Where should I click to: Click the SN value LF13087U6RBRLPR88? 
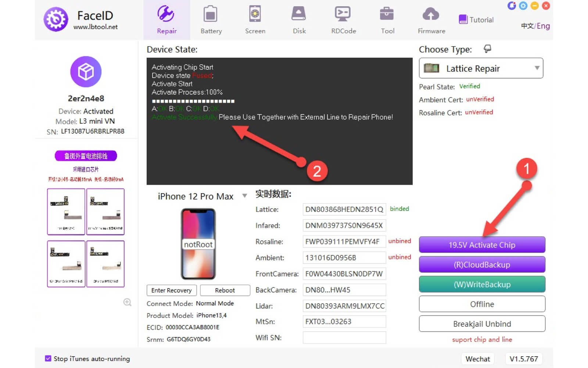coord(93,131)
